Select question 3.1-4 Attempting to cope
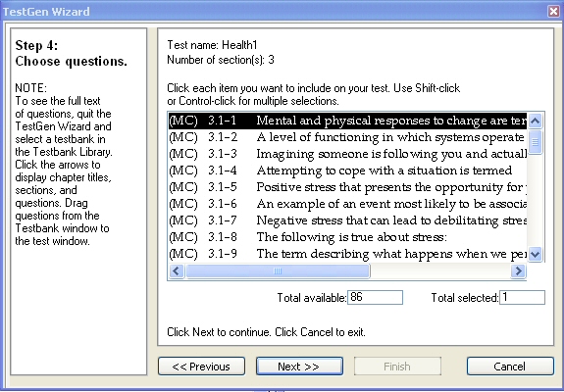This screenshot has width=564, height=392. tap(348, 171)
